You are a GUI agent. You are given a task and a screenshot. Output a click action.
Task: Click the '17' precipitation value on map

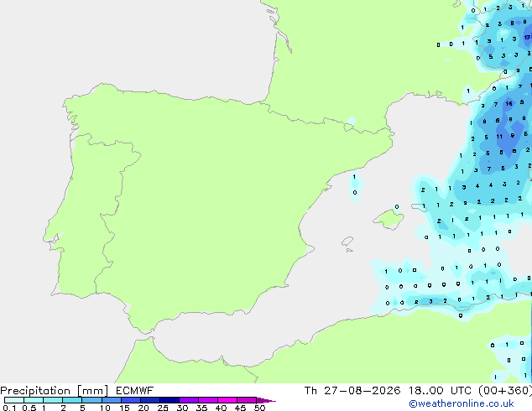[527, 37]
